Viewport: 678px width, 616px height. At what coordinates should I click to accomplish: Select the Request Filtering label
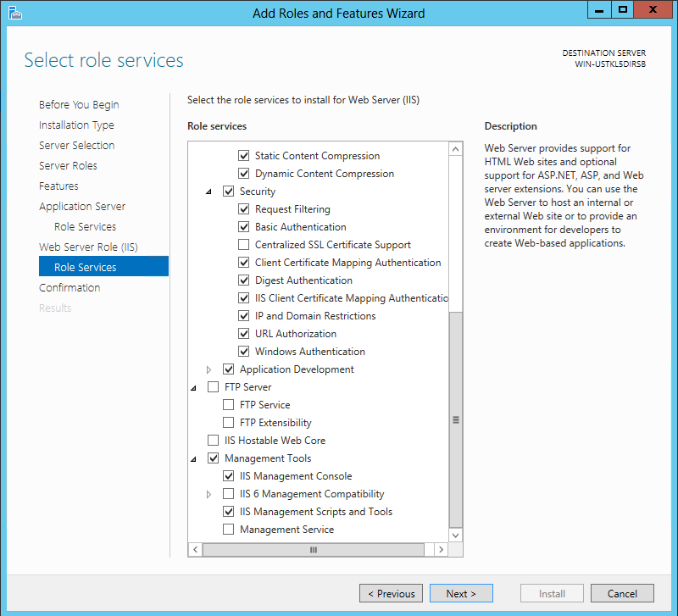point(292,209)
